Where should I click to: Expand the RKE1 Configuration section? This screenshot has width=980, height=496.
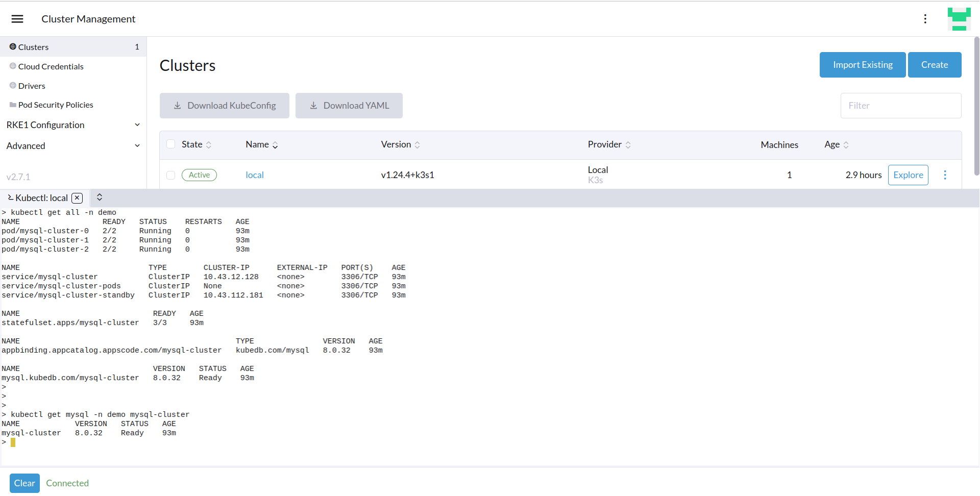[x=73, y=125]
